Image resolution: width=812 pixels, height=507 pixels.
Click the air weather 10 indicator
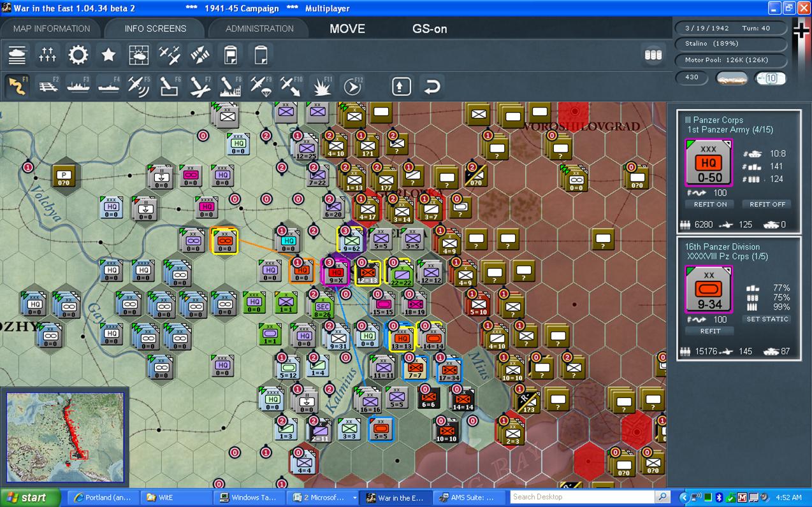tap(771, 78)
